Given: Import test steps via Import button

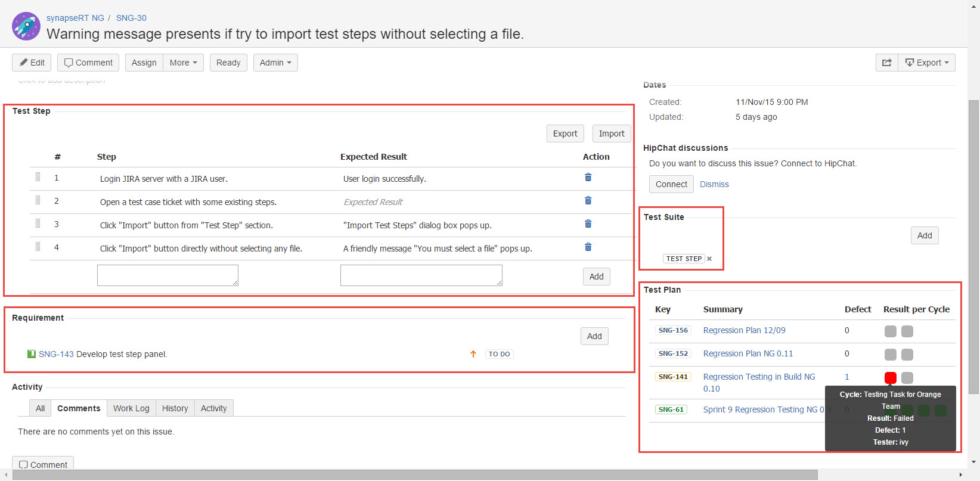Looking at the screenshot, I should pyautogui.click(x=612, y=134).
